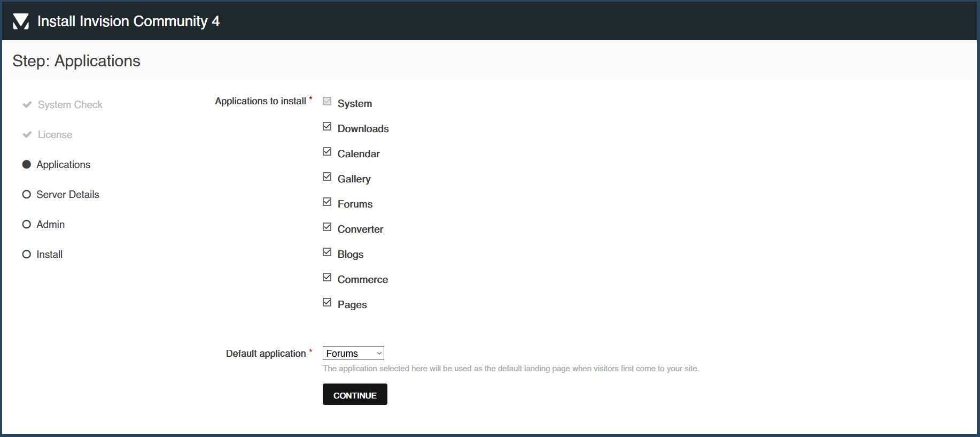Select the System Check step label
The width and height of the screenshot is (980, 437).
pos(70,105)
